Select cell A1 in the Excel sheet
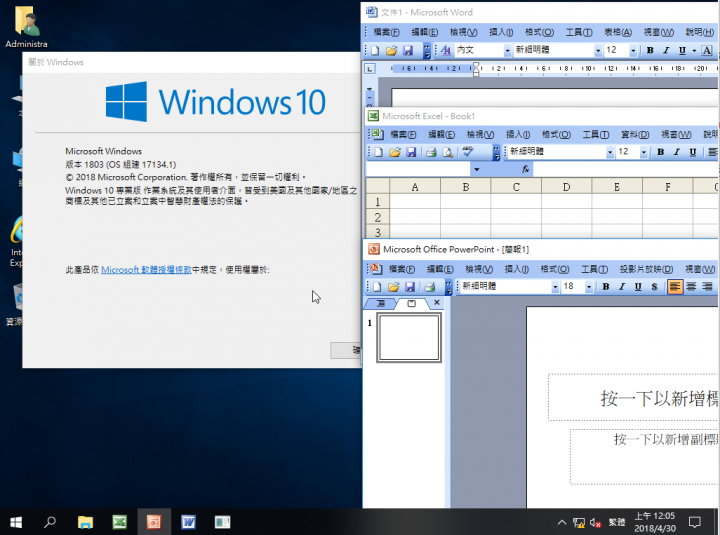 pyautogui.click(x=415, y=202)
